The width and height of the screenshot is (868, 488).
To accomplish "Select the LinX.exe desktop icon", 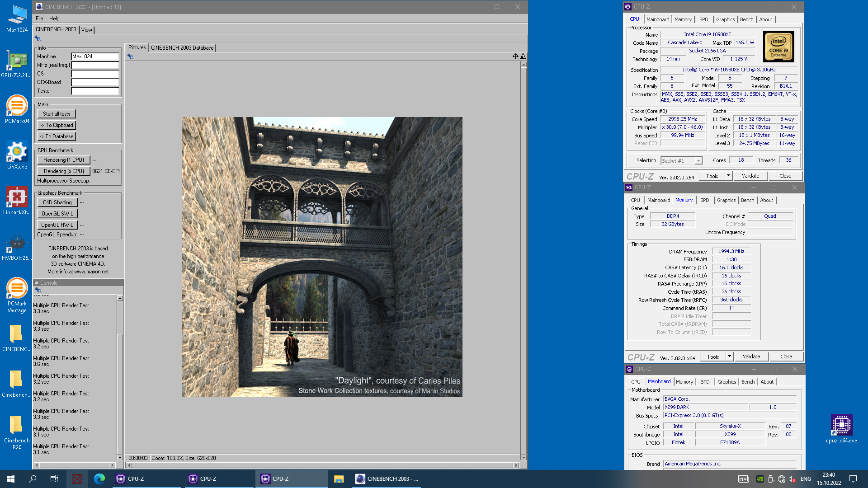I will [17, 155].
